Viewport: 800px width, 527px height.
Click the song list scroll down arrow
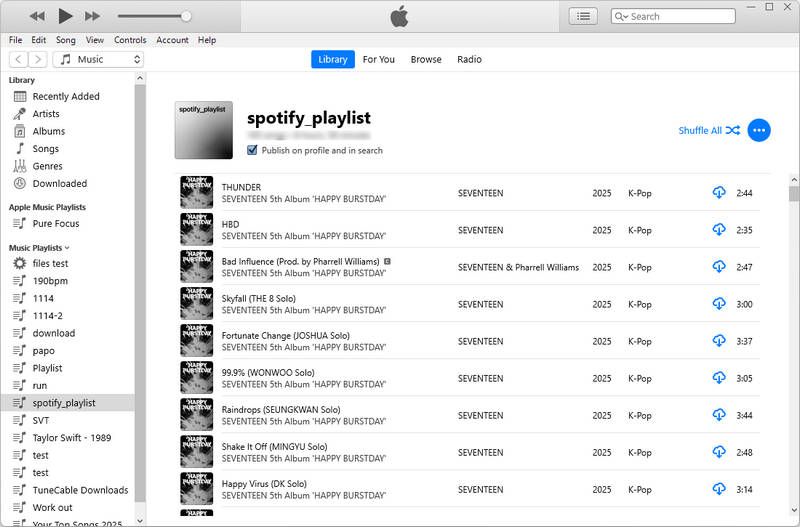pos(794,510)
